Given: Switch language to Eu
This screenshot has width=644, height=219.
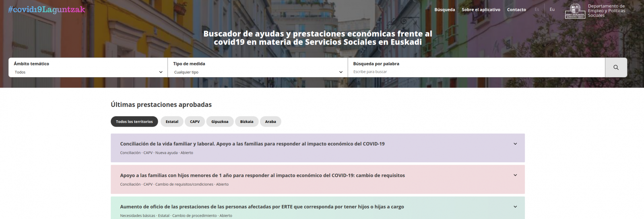Looking at the screenshot, I should pos(552,10).
